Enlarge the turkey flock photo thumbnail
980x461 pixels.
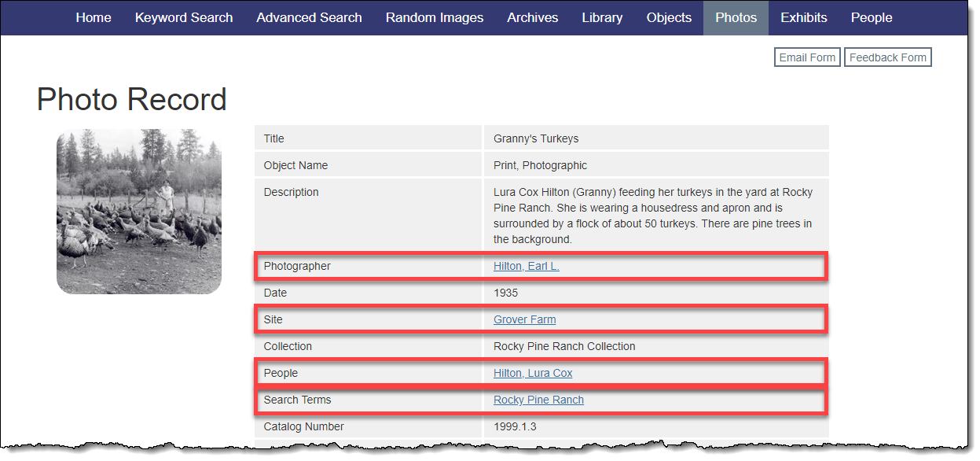pyautogui.click(x=139, y=212)
